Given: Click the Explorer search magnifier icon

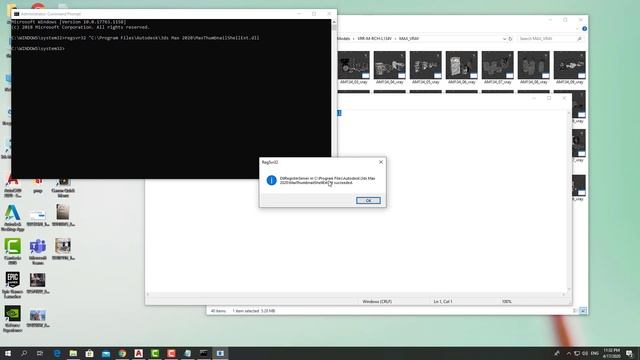Looking at the screenshot, I should (x=579, y=38).
